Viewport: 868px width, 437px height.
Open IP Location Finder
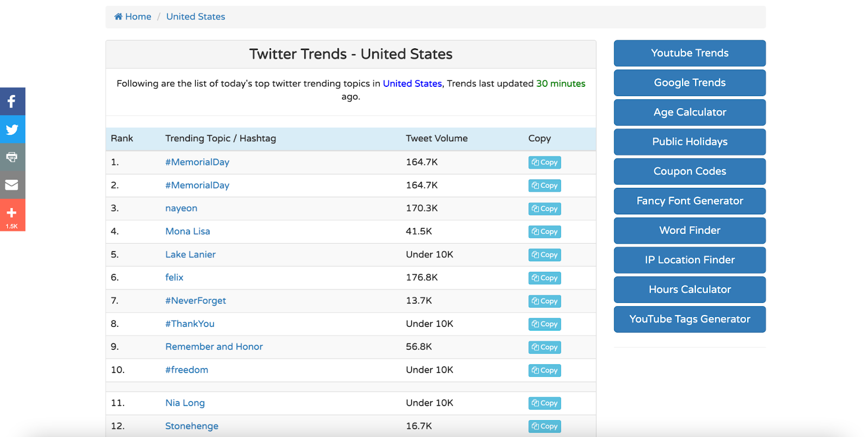point(690,260)
